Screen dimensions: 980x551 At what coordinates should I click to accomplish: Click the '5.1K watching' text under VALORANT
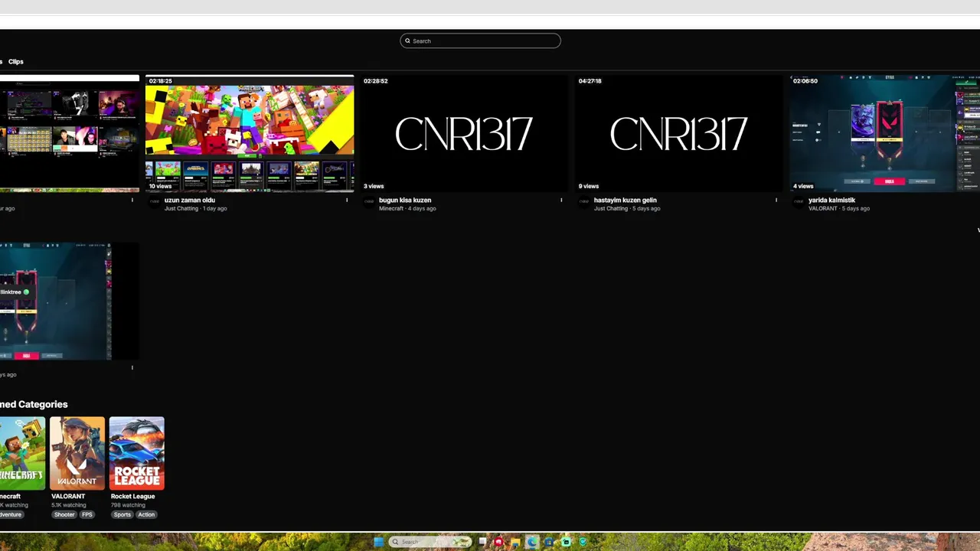coord(69,505)
